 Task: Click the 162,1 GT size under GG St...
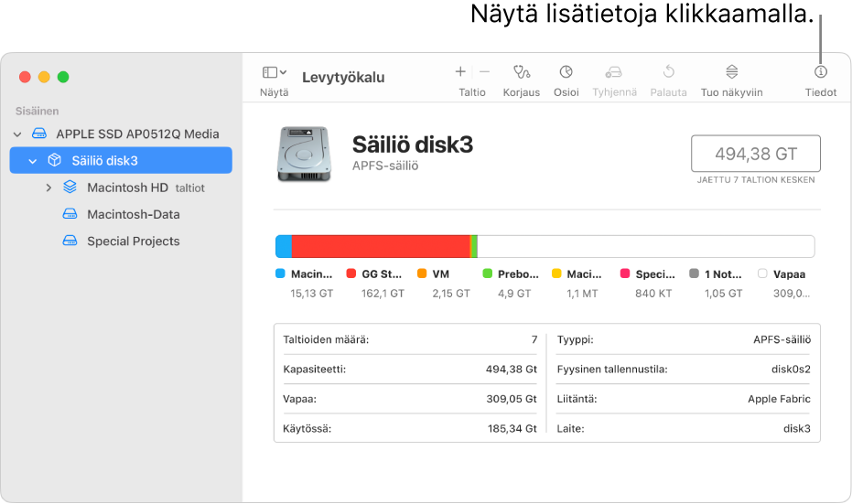383,294
